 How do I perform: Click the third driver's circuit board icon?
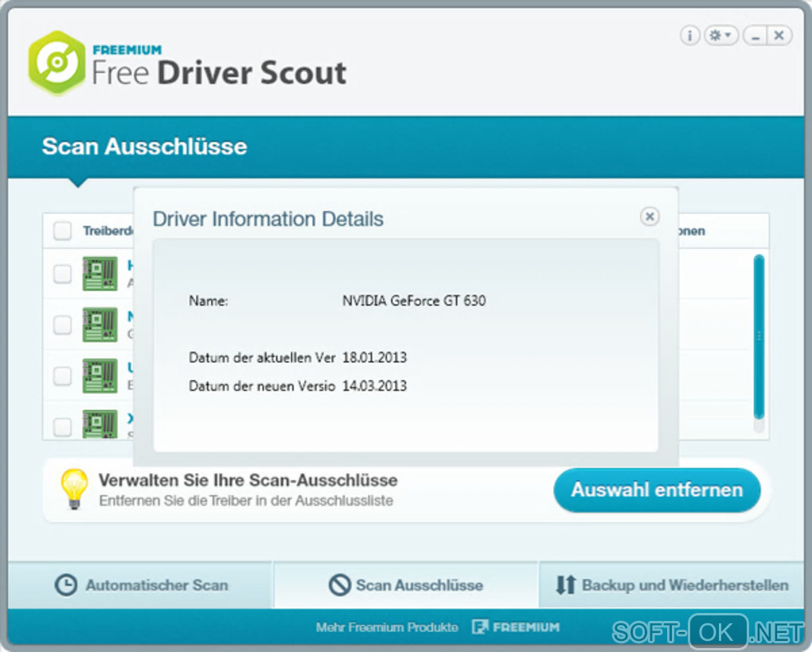coord(100,376)
